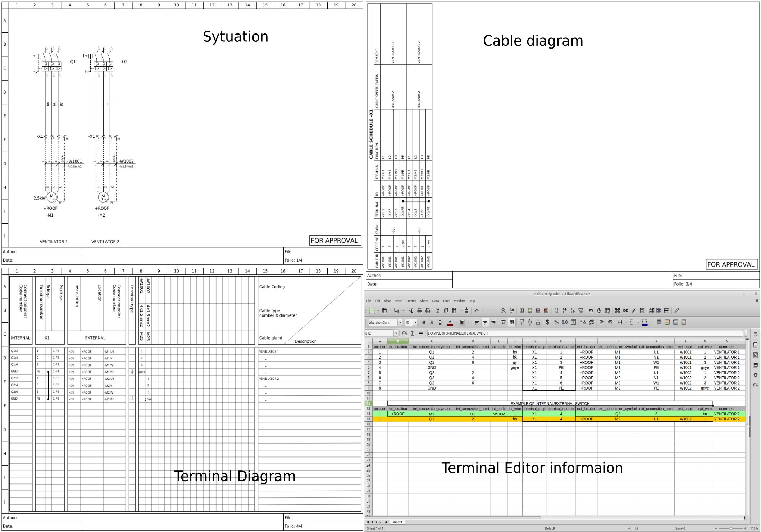761x532 pixels.
Task: Click the Cut scissors icon
Action: [438, 310]
